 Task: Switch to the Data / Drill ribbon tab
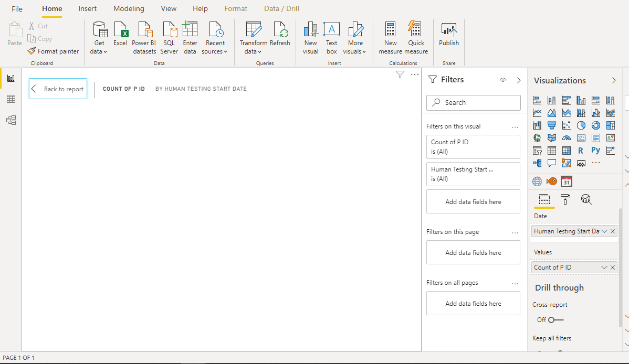click(281, 8)
